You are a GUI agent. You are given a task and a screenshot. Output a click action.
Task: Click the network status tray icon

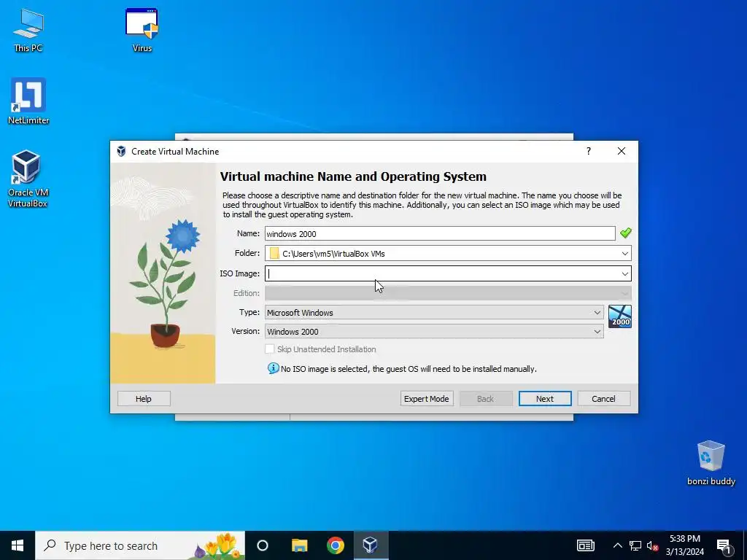pyautogui.click(x=635, y=545)
